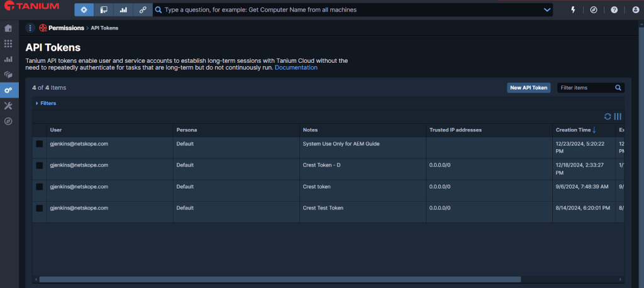
Task: Click the API Tokens breadcrumb
Action: [x=104, y=28]
